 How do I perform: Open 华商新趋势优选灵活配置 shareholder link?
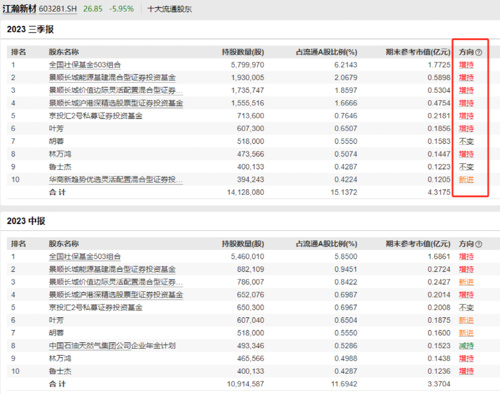click(116, 179)
